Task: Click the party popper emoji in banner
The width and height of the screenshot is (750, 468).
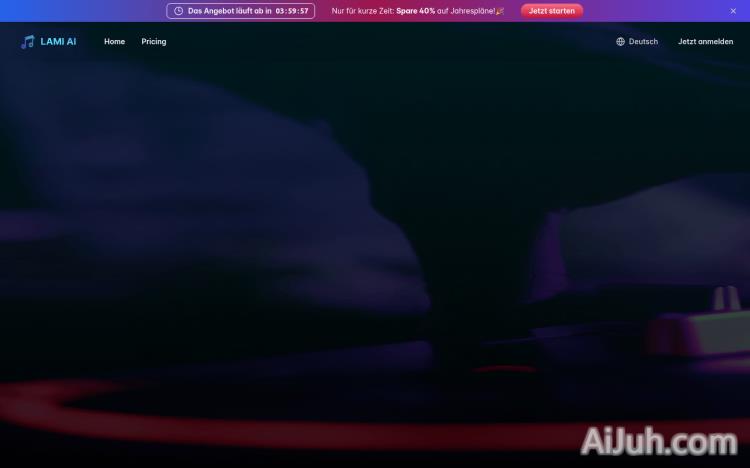Action: point(500,11)
